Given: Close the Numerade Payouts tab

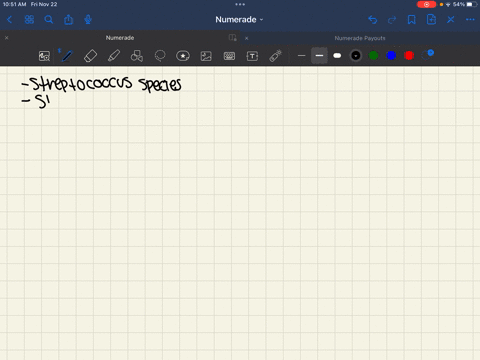Looking at the screenshot, I should point(247,38).
